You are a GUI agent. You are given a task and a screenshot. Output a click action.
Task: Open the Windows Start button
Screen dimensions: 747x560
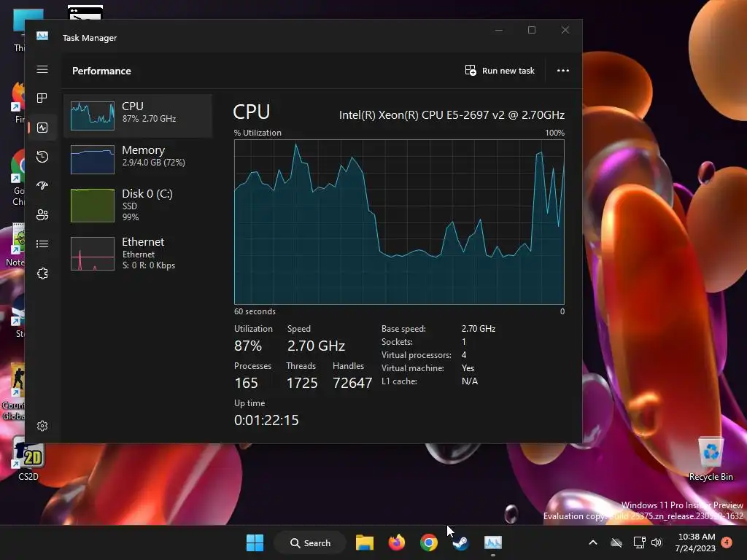(255, 542)
